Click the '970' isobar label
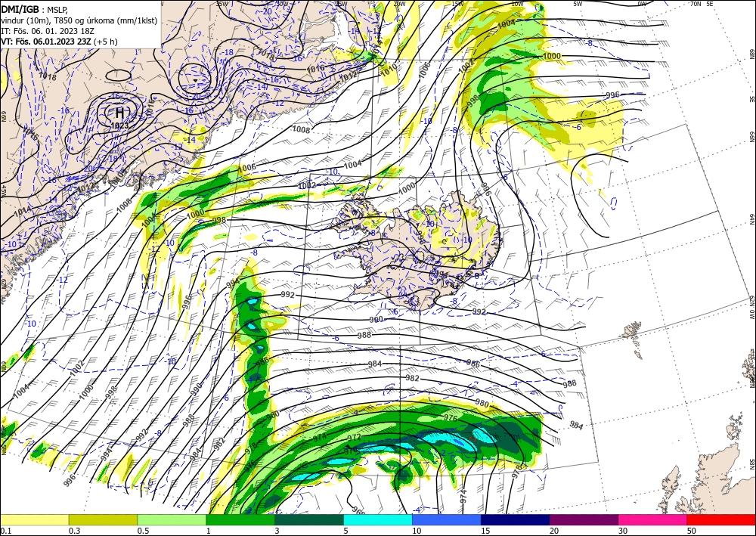The image size is (756, 536). 351,451
